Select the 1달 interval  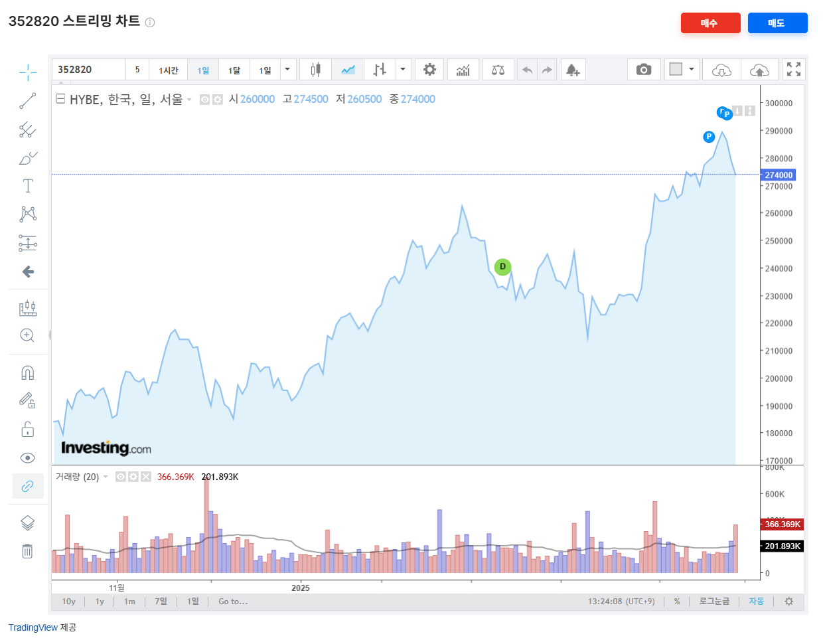click(x=234, y=70)
